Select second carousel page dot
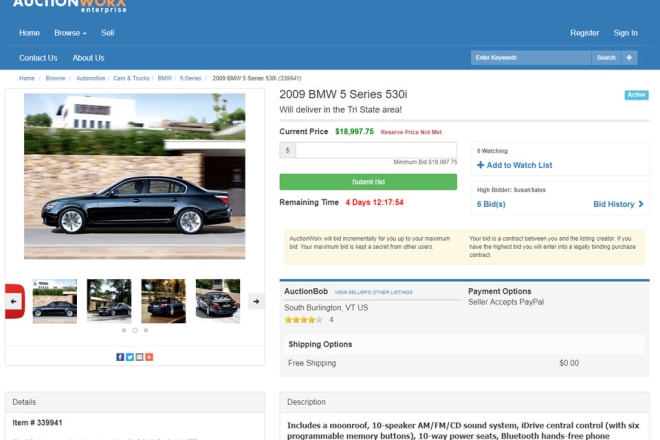Image resolution: width=660 pixels, height=440 pixels. (x=135, y=331)
